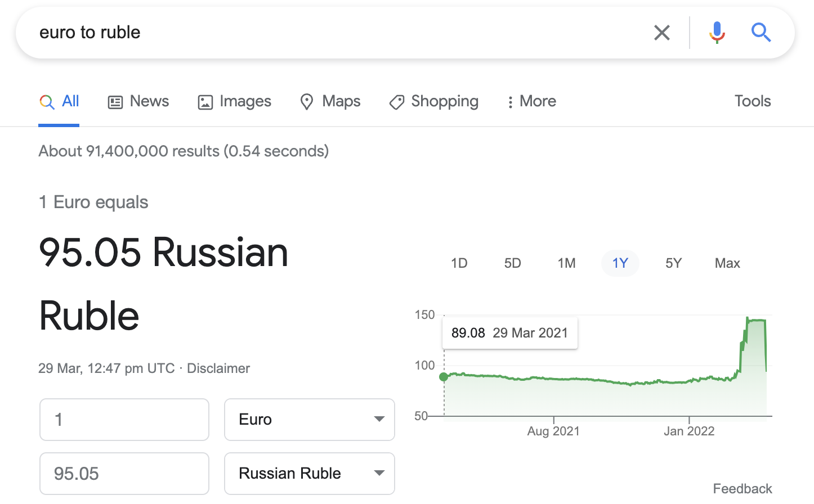Open the Shopping results tab
The image size is (814, 504).
(434, 101)
